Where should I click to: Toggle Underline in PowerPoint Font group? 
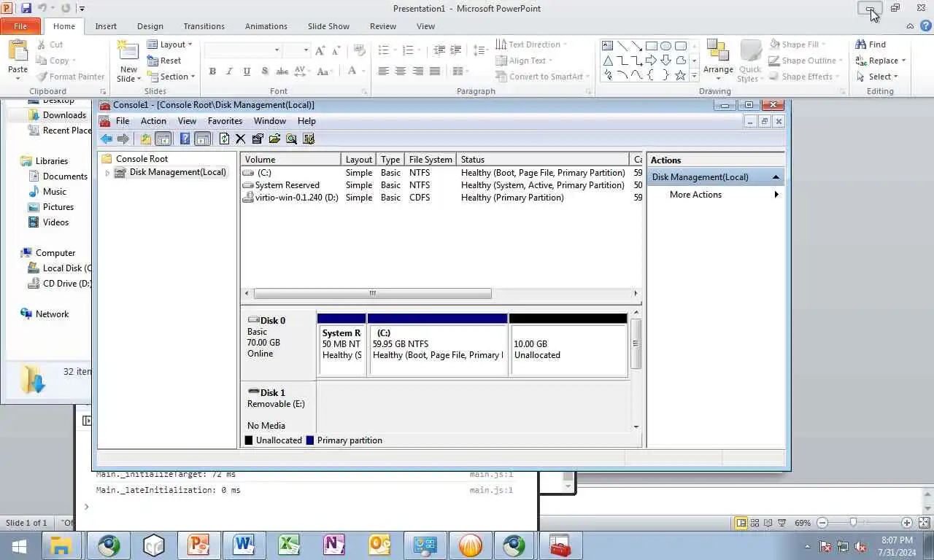click(x=247, y=71)
